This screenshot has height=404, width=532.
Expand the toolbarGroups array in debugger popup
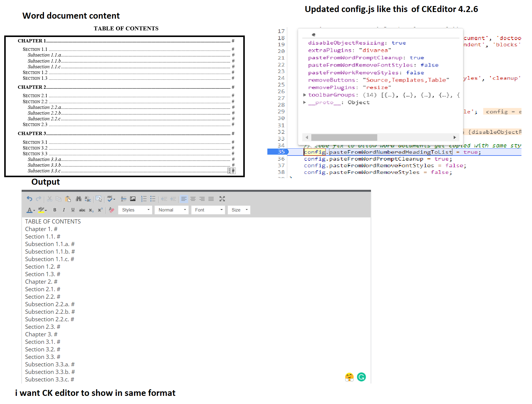305,95
